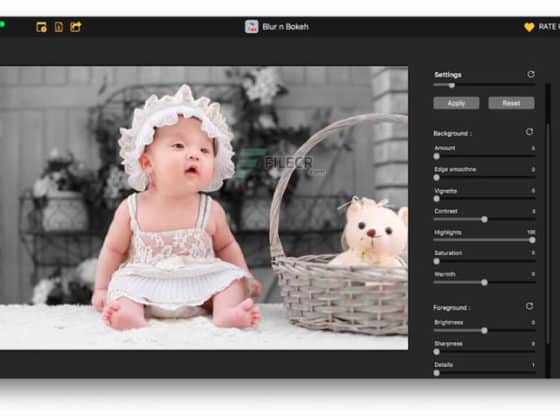Click the Saturation slider handle
This screenshot has width=560, height=420.
click(436, 261)
